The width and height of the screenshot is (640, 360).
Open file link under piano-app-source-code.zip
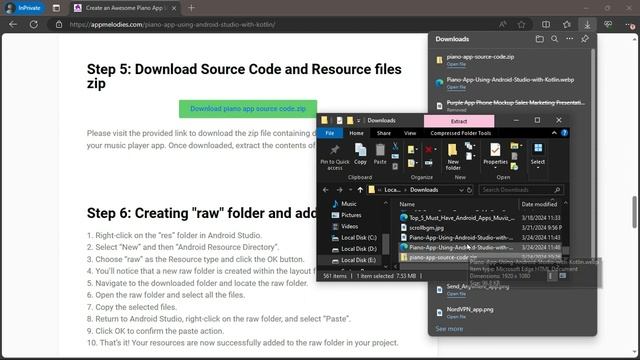[456, 64]
